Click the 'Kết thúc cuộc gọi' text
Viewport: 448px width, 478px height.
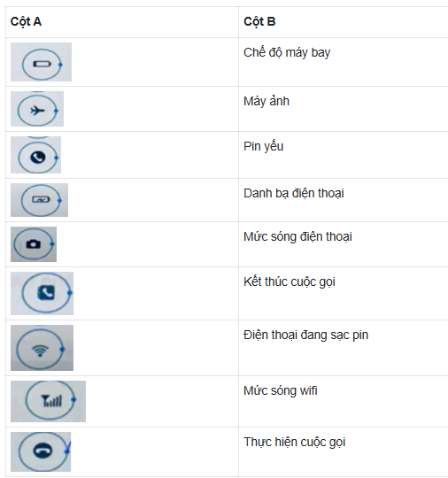point(290,281)
